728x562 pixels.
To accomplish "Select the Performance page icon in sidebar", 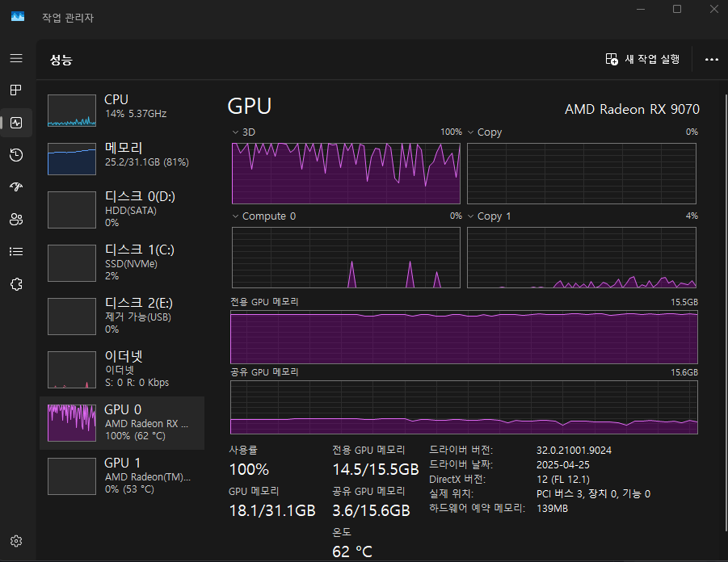I will (16, 123).
